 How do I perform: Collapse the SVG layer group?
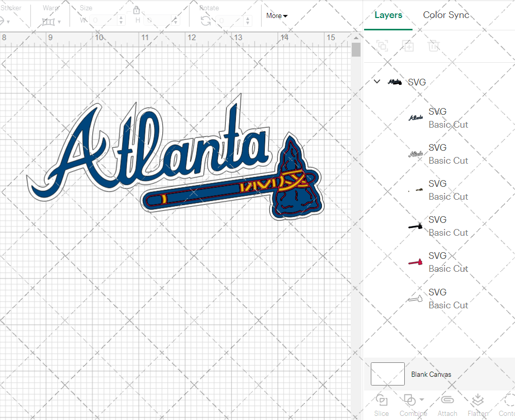pos(377,81)
